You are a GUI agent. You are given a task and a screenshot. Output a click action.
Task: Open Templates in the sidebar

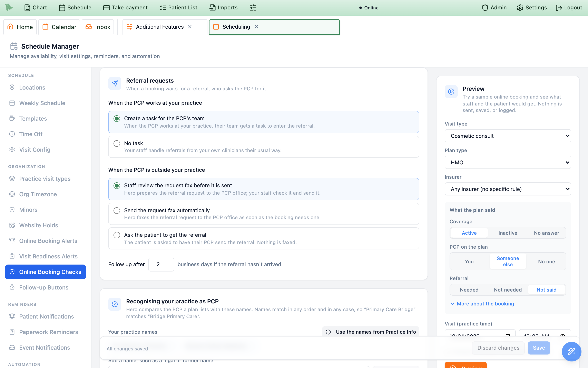[46, 119]
